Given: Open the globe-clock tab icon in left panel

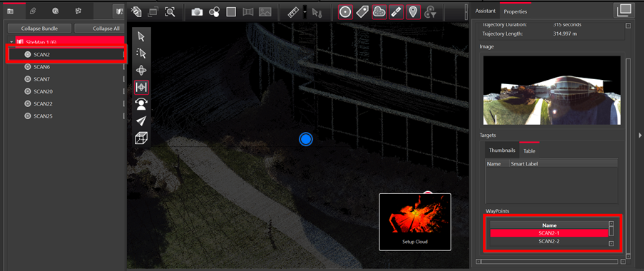Looking at the screenshot, I should (56, 11).
